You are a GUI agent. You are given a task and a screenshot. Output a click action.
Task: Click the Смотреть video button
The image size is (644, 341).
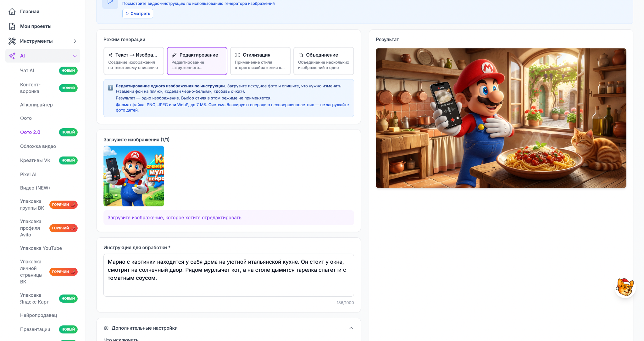138,14
